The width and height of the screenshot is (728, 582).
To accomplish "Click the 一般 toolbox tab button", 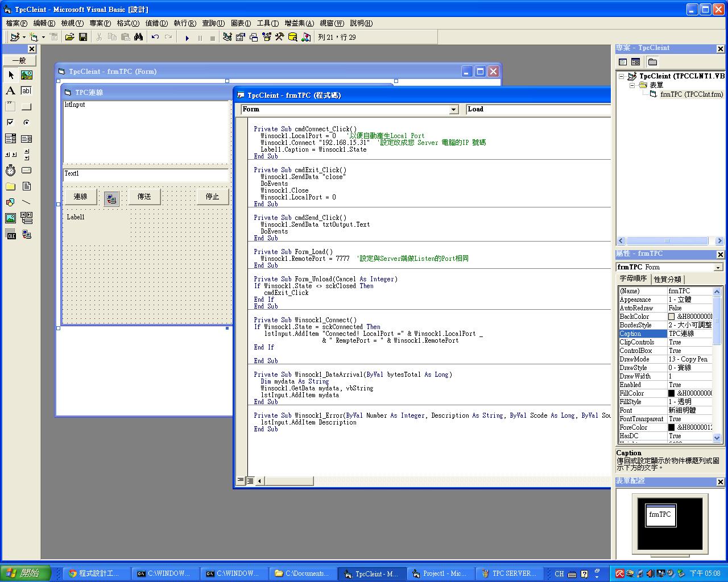I will [x=19, y=60].
